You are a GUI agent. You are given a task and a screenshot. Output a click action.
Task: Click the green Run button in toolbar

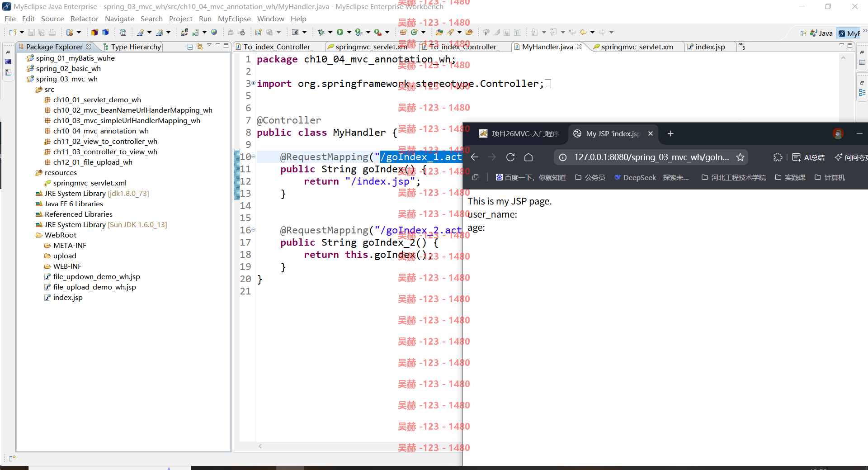click(340, 32)
